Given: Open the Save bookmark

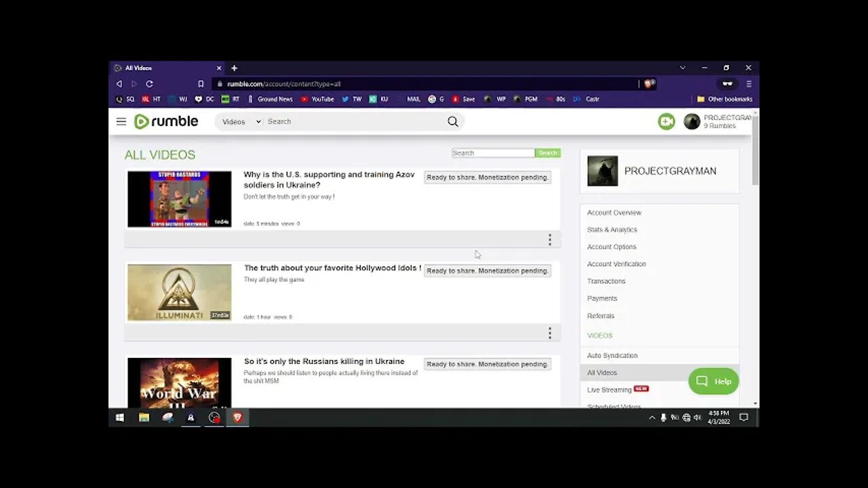Looking at the screenshot, I should click(463, 99).
